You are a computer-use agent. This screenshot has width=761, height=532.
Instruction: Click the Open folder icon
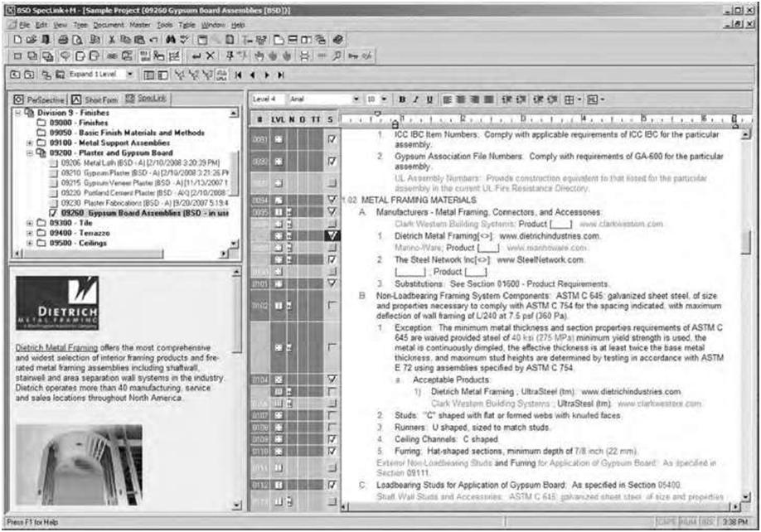point(31,40)
